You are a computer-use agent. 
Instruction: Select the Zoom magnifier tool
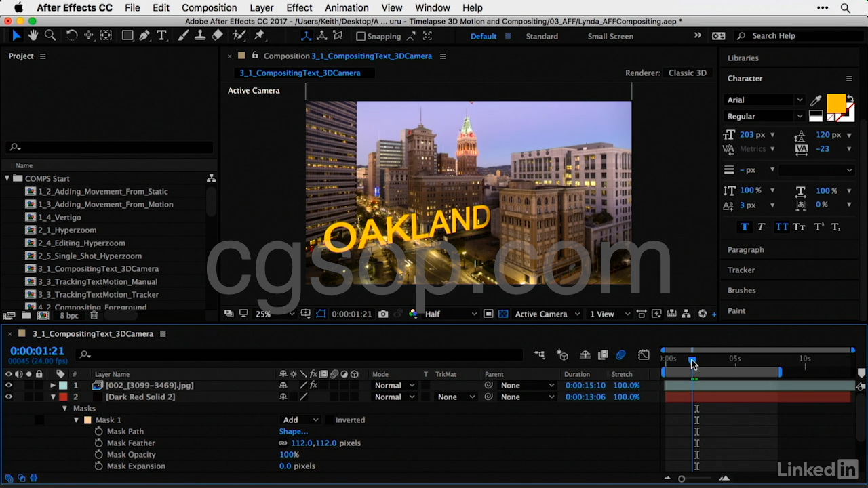tap(50, 36)
